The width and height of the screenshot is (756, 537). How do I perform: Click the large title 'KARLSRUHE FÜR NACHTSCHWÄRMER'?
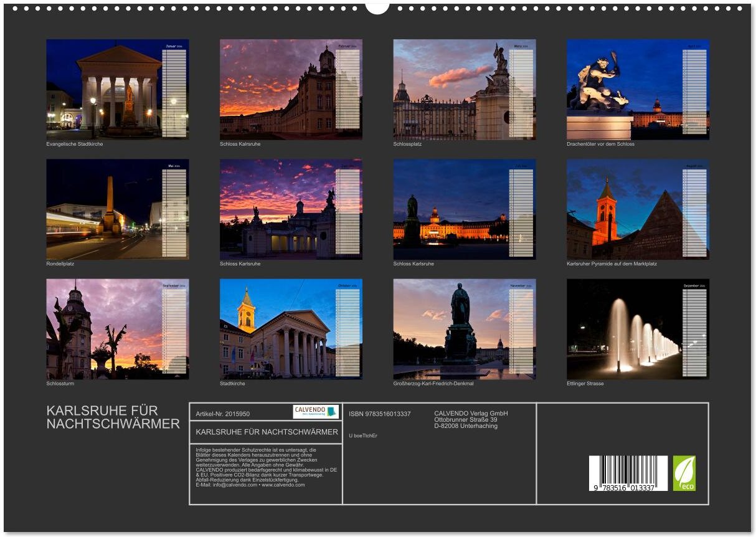click(x=113, y=417)
